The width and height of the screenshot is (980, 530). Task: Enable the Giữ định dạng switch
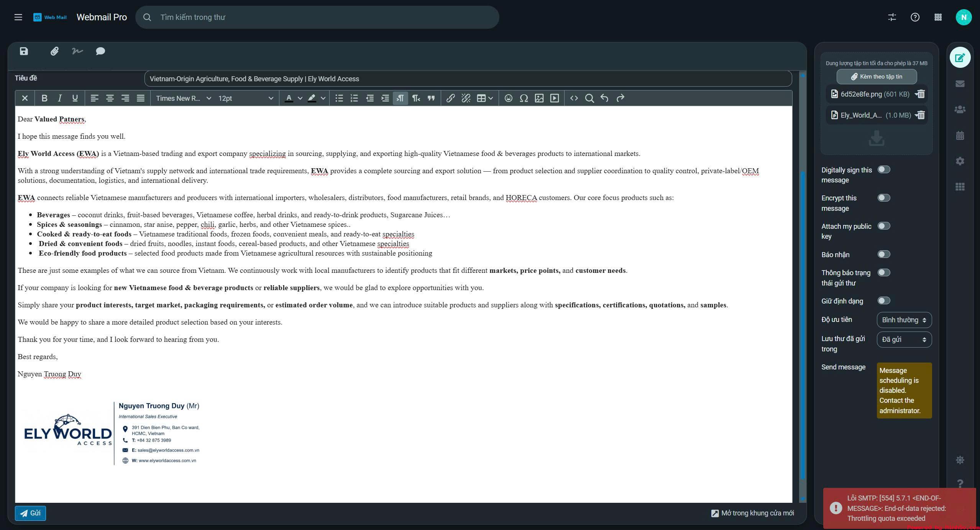click(x=884, y=300)
